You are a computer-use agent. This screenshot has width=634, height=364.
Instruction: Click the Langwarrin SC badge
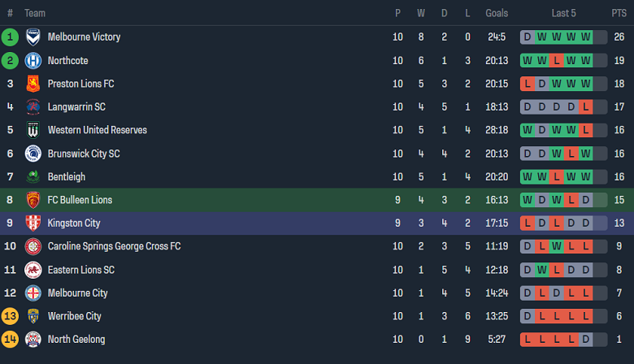(x=33, y=107)
